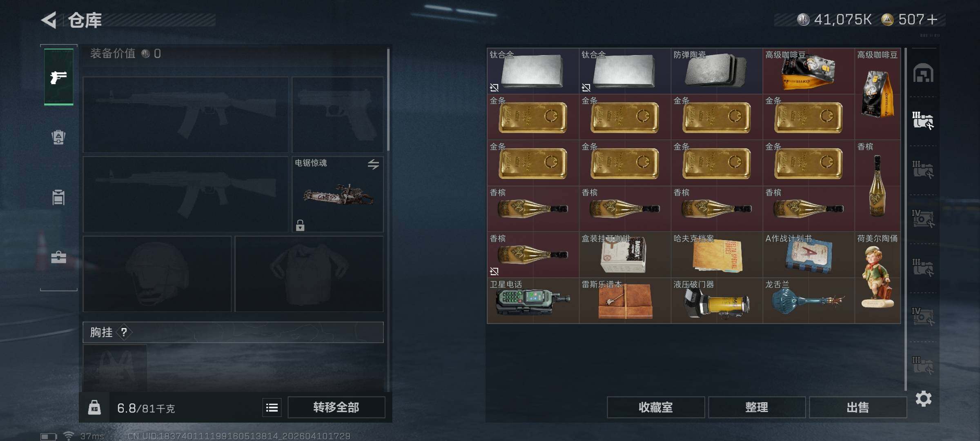The image size is (980, 441).
Task: Select the main safe-house storage icon
Action: point(923,73)
